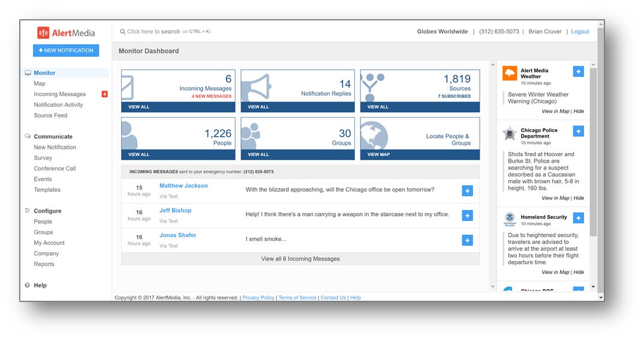The height and width of the screenshot is (341, 644).
Task: Click View All on Sources tile
Action: [378, 107]
